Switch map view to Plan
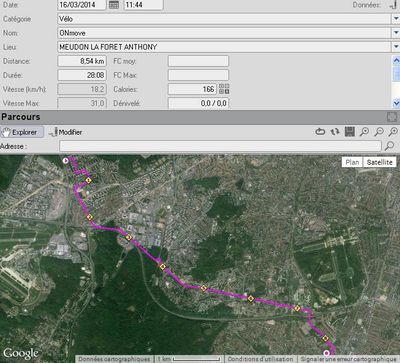This screenshot has width=400, height=363. click(x=352, y=162)
